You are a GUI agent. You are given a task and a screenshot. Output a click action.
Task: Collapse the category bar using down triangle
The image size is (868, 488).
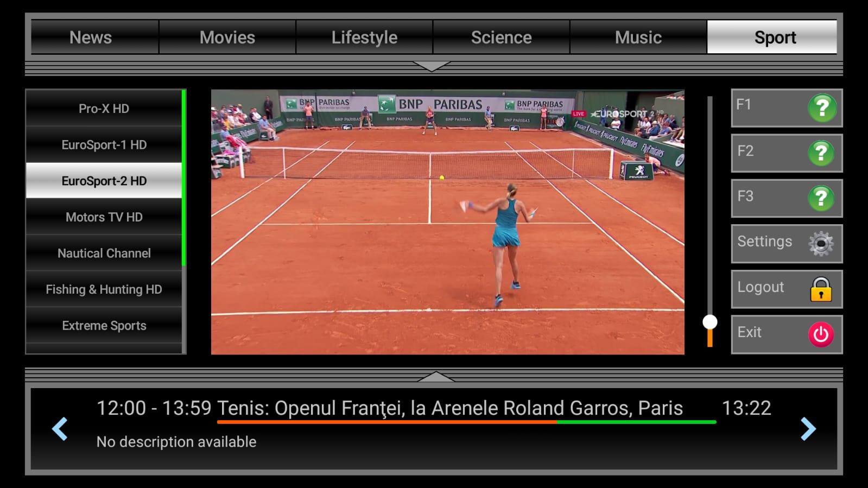(x=432, y=66)
